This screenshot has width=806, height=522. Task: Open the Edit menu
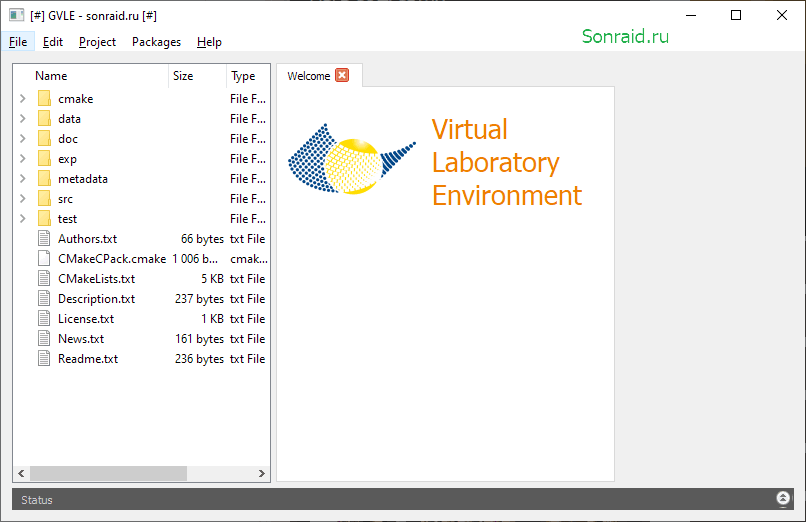53,42
